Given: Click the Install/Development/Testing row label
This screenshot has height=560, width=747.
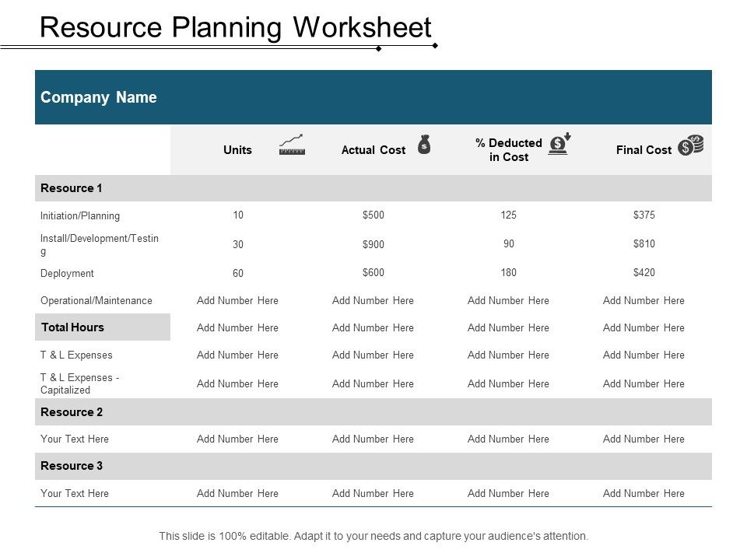Looking at the screenshot, I should 99,245.
